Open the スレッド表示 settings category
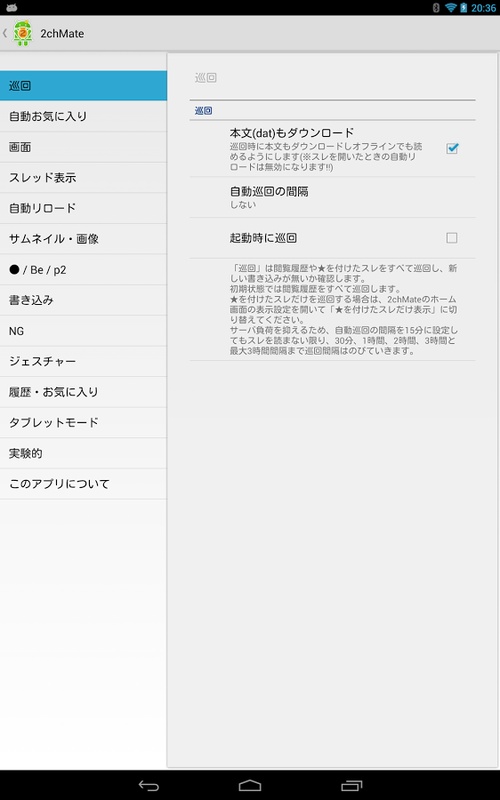 [83, 178]
